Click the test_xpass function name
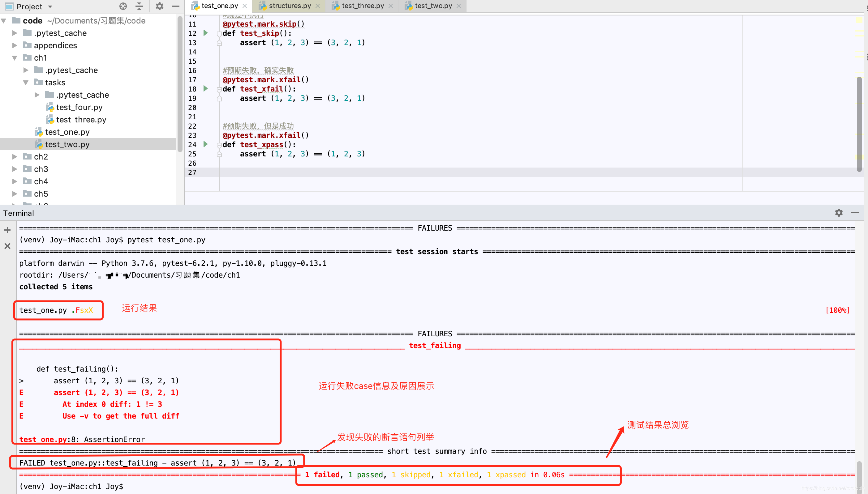 pyautogui.click(x=261, y=145)
